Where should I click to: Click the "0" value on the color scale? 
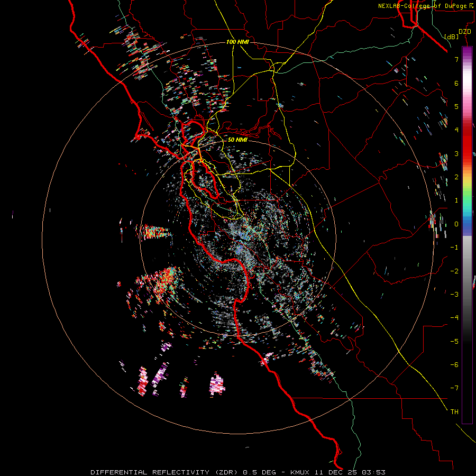[x=456, y=224]
